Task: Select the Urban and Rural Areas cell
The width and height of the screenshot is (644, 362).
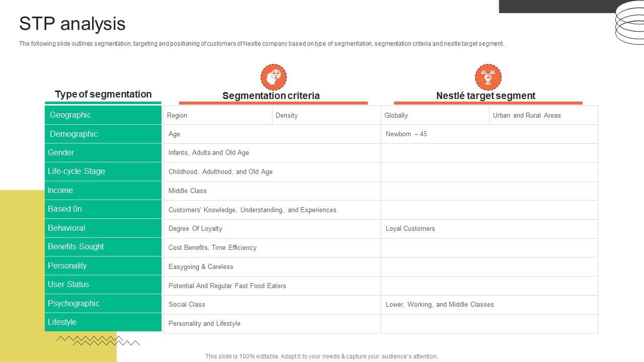Action: pyautogui.click(x=544, y=115)
